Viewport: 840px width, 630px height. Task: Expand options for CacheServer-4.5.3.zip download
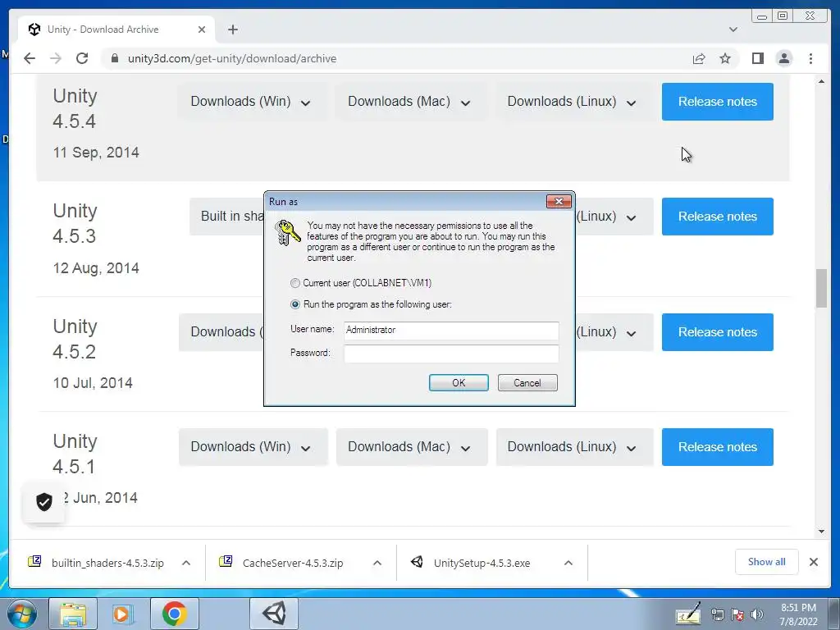click(377, 563)
